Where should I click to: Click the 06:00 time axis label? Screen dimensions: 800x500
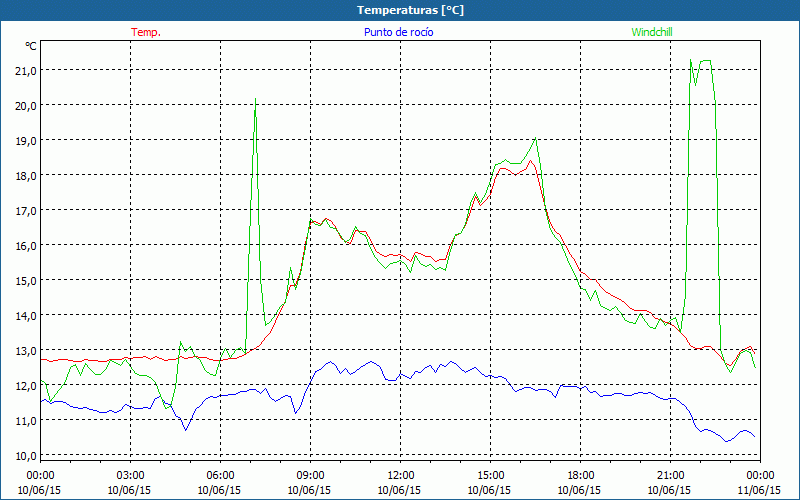coord(220,476)
